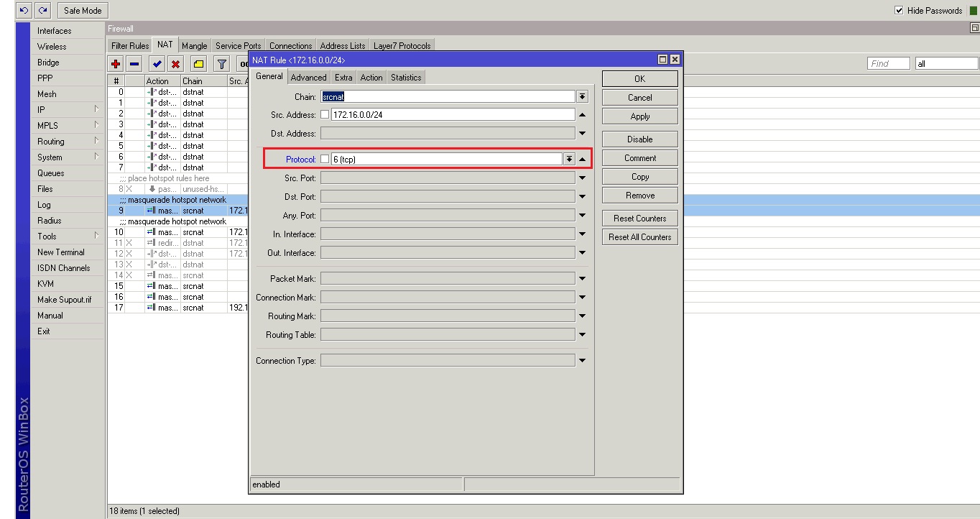
Task: Open the Log menu in sidebar
Action: point(68,205)
